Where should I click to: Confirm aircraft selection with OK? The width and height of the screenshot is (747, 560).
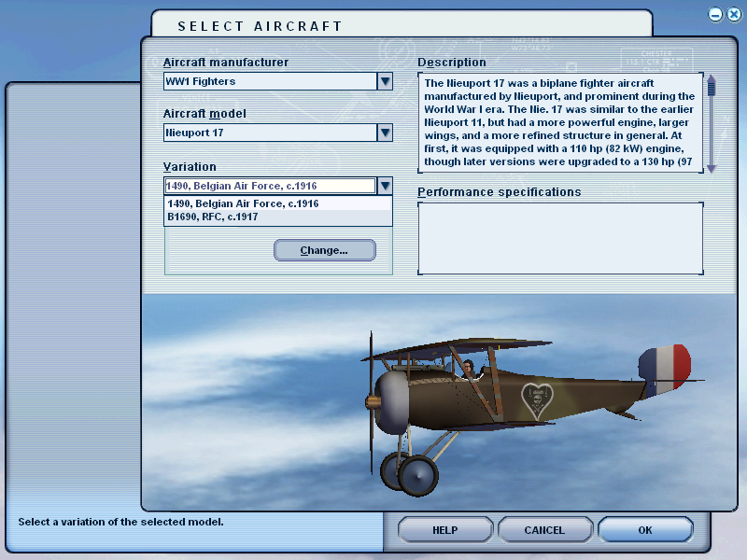click(x=645, y=529)
